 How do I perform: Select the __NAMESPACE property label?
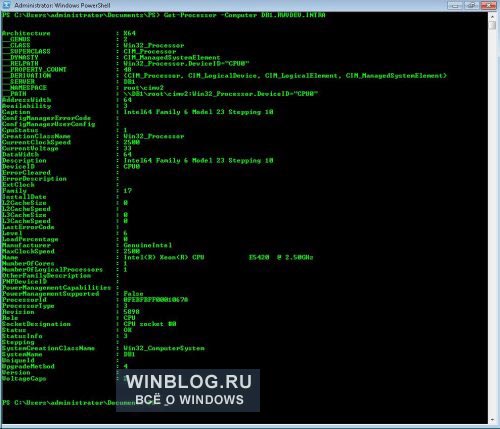click(24, 88)
